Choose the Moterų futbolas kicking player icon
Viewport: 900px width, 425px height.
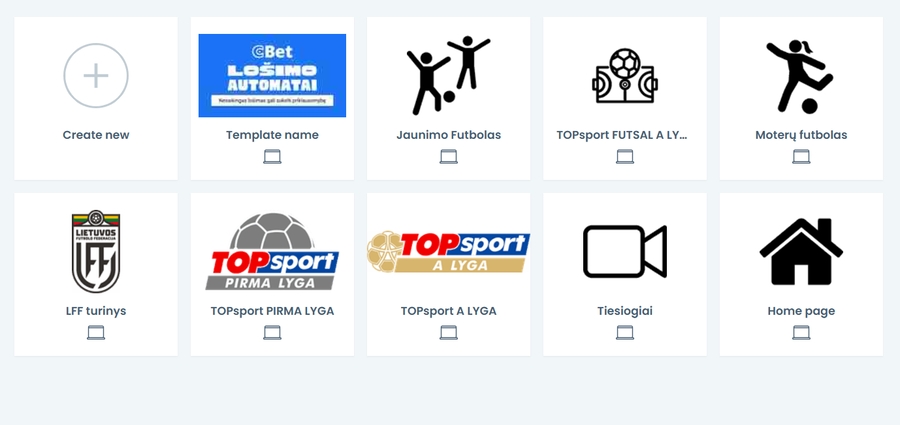click(800, 76)
